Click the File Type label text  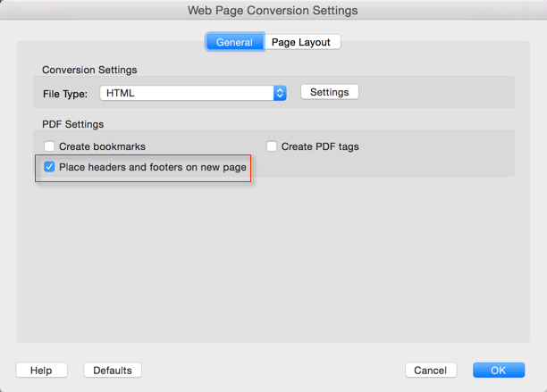point(65,93)
